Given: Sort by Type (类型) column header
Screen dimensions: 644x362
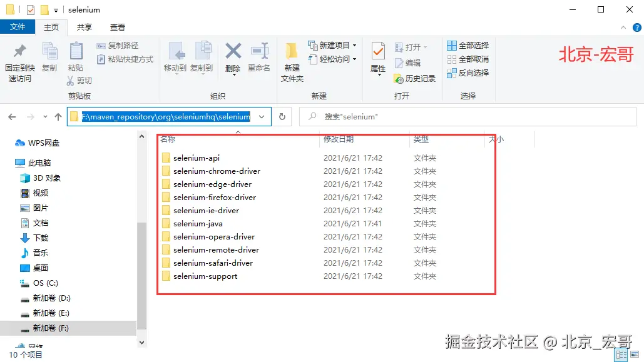Looking at the screenshot, I should (x=421, y=139).
